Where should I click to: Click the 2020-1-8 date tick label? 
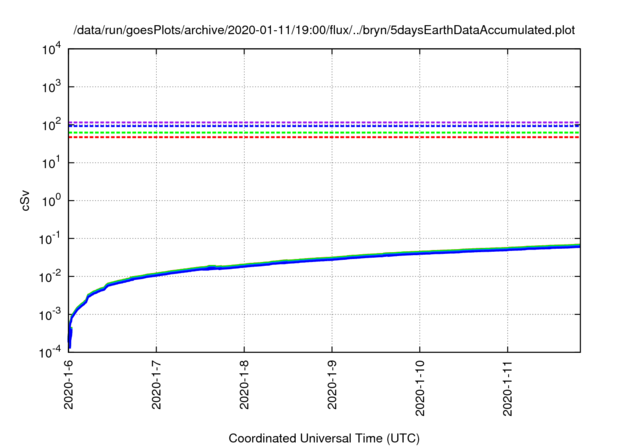pyautogui.click(x=244, y=384)
